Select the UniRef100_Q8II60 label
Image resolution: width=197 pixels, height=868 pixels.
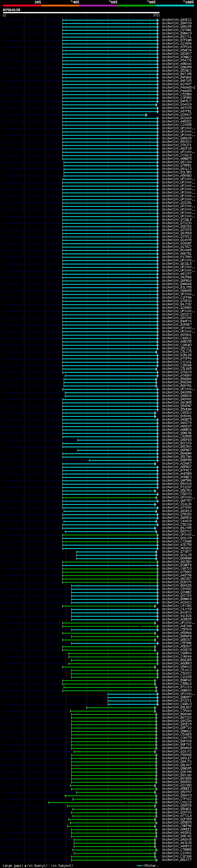177,162
